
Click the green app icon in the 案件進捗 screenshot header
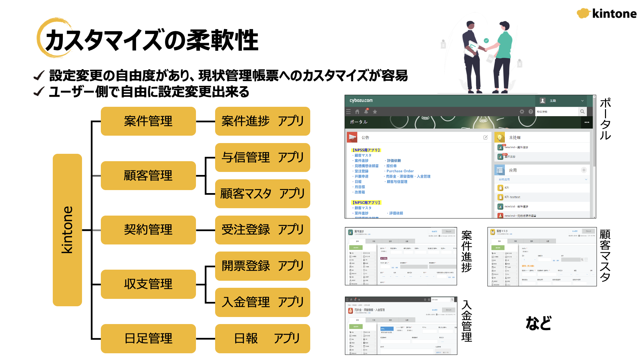(x=351, y=232)
